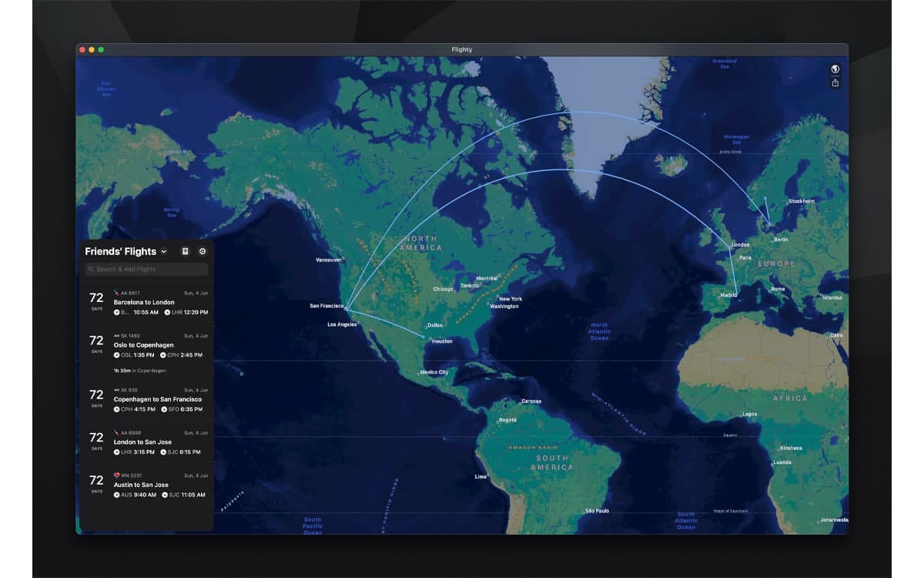924x578 pixels.
Task: Click the Washington label on the map
Action: pos(504,307)
